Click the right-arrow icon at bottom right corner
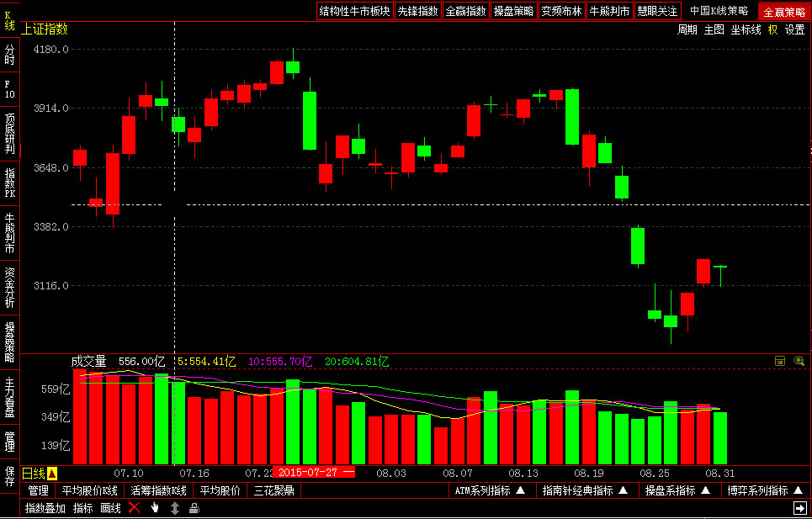 point(799,508)
